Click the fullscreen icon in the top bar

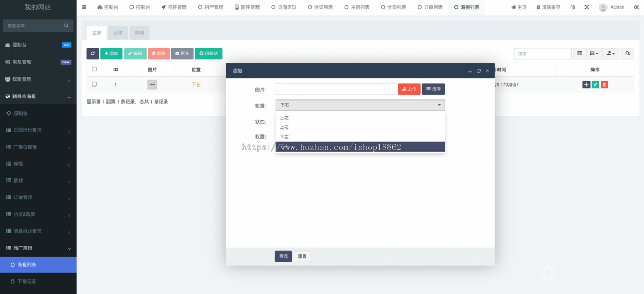click(587, 8)
